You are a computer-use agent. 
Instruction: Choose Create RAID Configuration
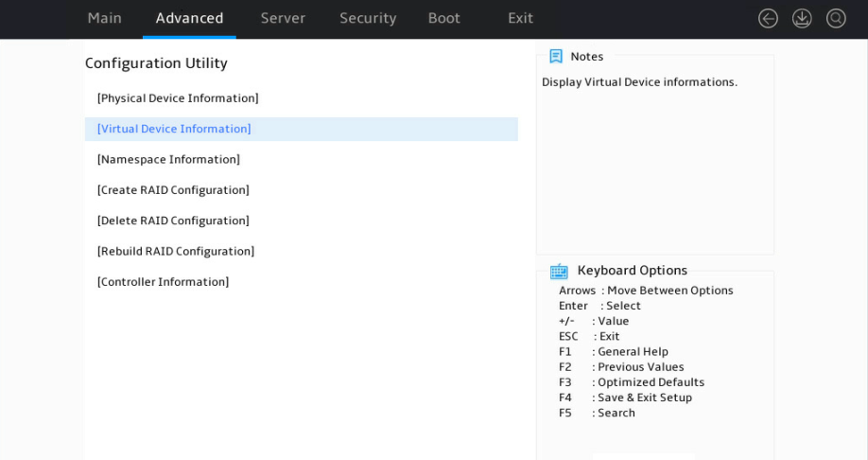click(x=173, y=190)
